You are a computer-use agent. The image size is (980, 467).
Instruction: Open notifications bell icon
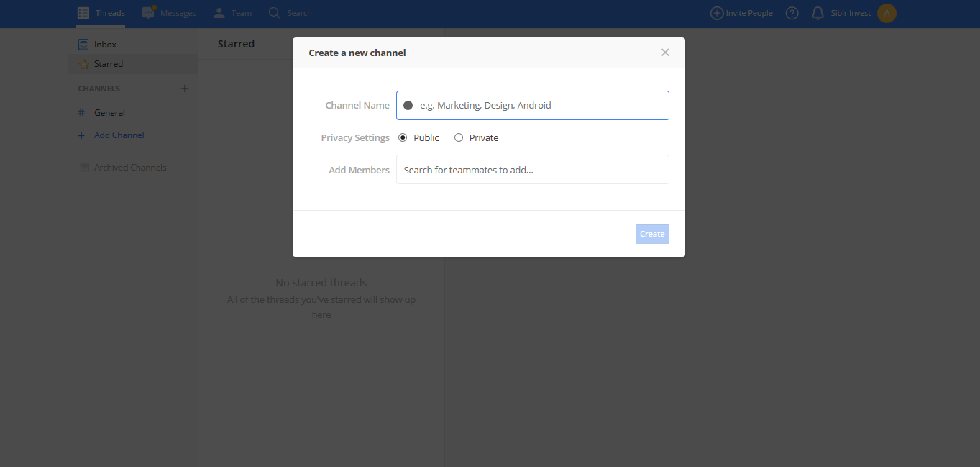click(818, 13)
